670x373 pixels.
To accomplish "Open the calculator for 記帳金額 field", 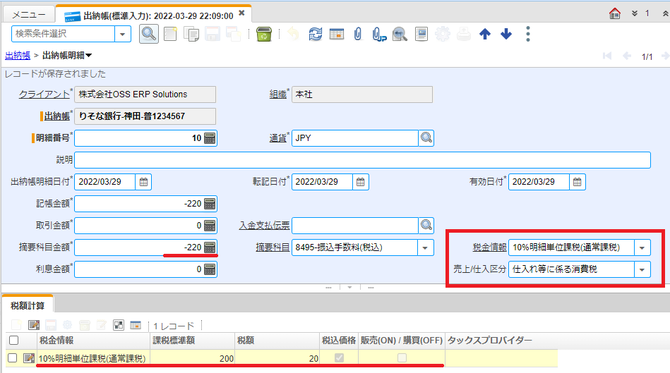I will click(x=209, y=204).
